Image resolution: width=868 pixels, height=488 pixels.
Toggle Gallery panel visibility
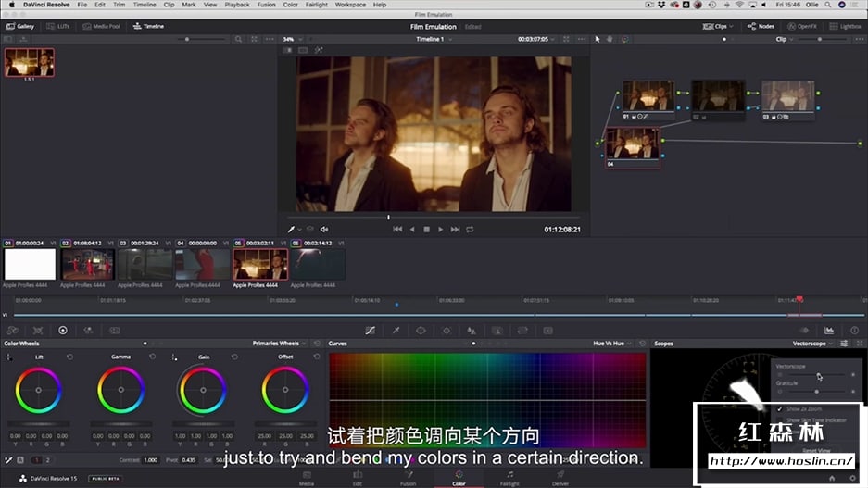[x=20, y=26]
